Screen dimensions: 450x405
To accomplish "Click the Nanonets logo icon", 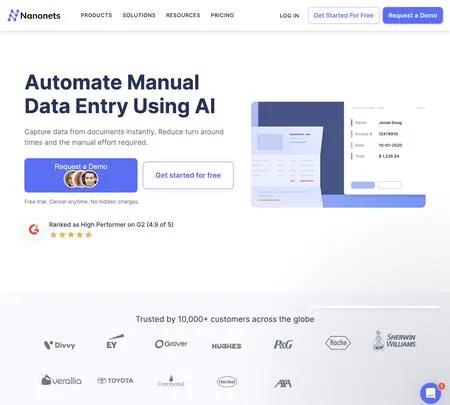I will [x=13, y=15].
